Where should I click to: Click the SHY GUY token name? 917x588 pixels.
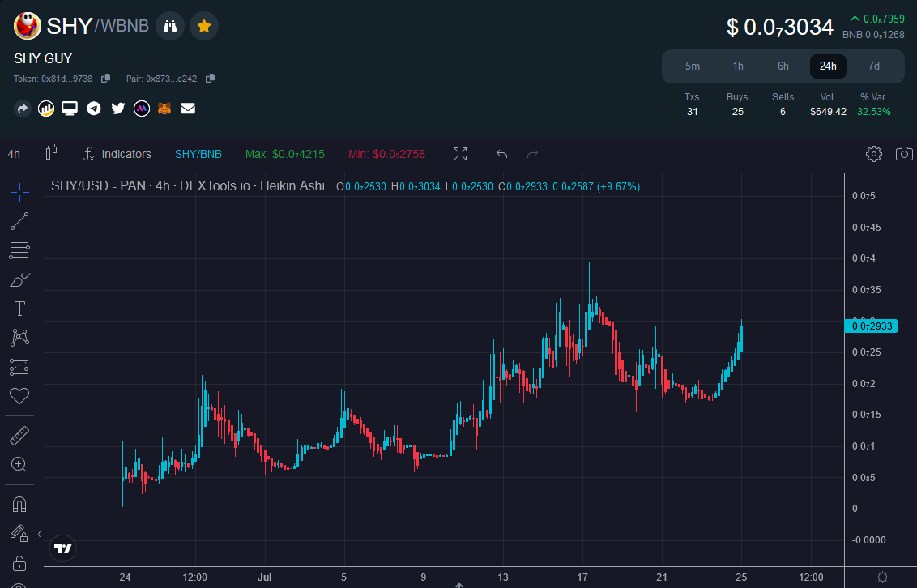[43, 58]
